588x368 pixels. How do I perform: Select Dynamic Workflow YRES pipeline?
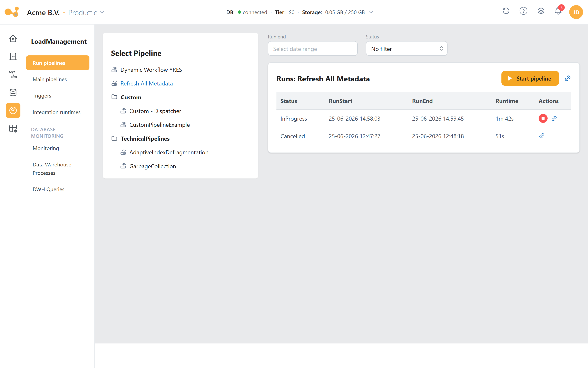[x=151, y=70]
